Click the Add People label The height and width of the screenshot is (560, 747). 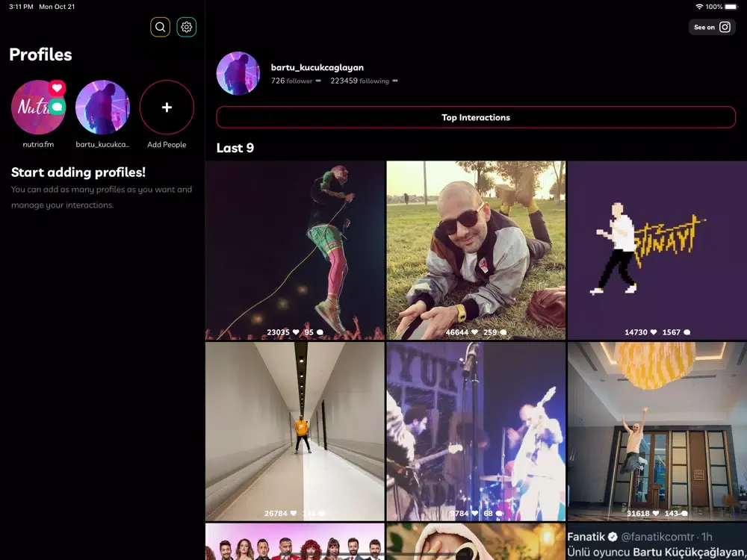(167, 145)
